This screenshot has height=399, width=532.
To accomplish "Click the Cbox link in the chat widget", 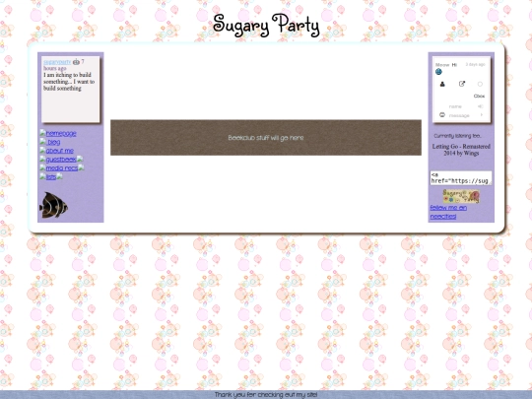I will point(479,96).
